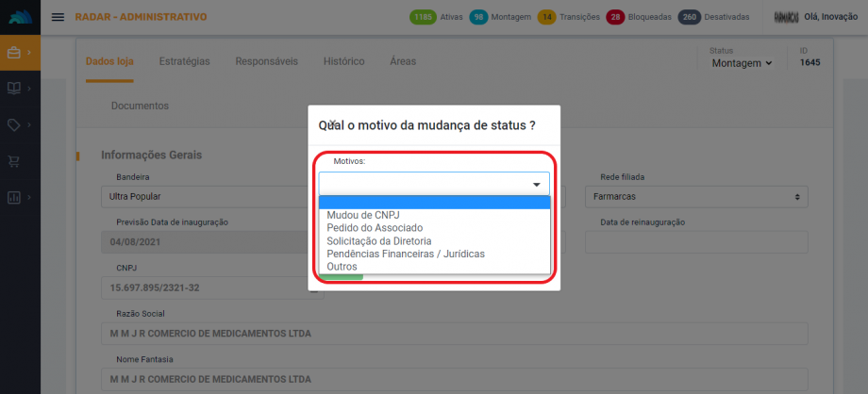Collapse the Motivos dropdown arrow
868x394 pixels.
click(x=537, y=185)
